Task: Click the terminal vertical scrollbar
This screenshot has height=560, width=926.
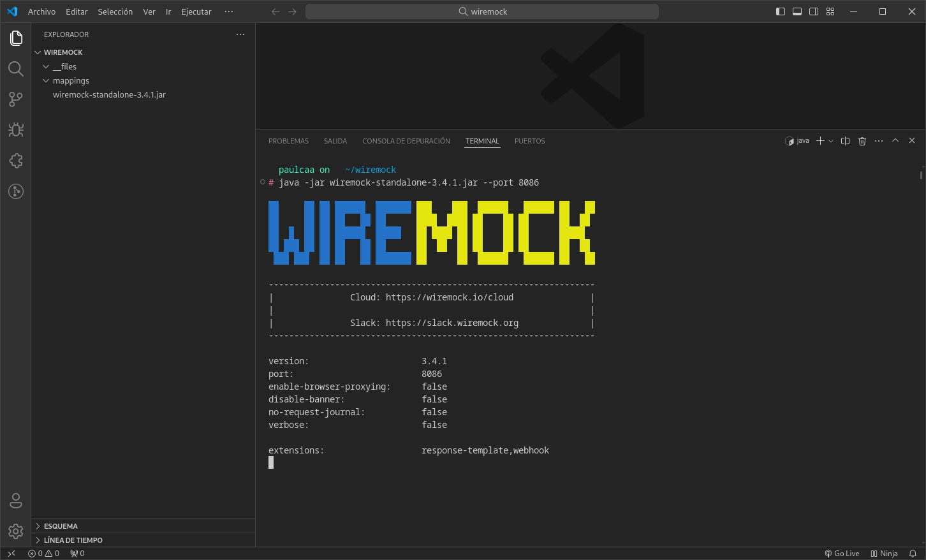Action: (x=921, y=175)
